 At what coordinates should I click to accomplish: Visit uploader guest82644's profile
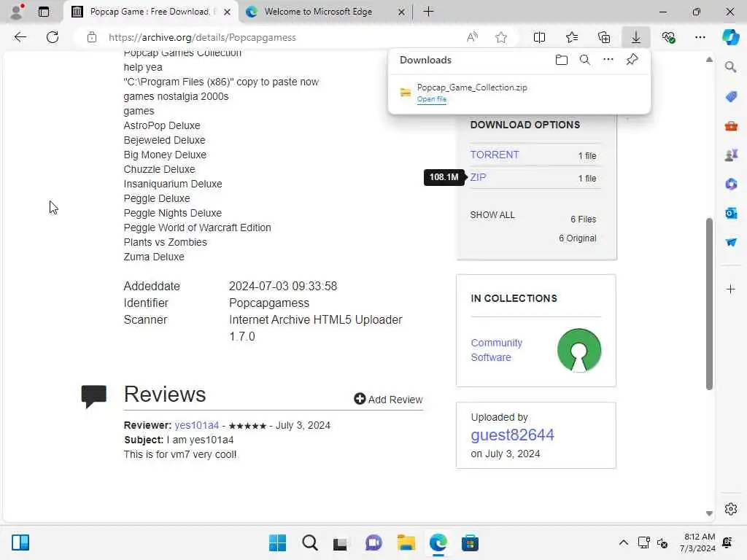pos(512,435)
